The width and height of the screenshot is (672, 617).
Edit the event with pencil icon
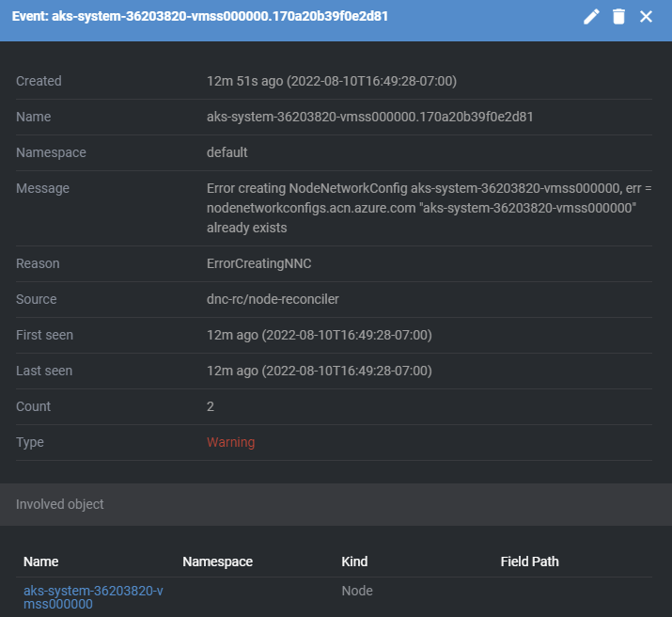[591, 17]
